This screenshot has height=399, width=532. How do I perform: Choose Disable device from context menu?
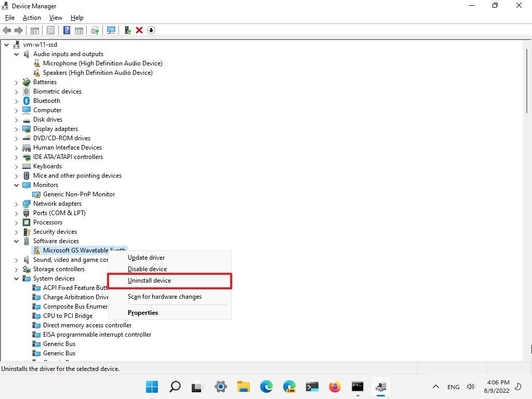click(x=170, y=269)
